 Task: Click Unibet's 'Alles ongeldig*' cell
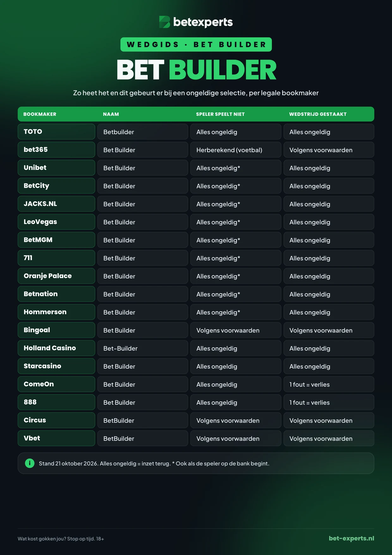click(236, 168)
